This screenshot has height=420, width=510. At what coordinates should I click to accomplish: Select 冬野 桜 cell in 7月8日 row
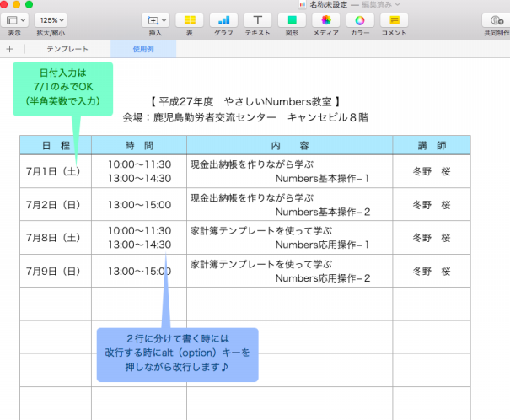432,238
